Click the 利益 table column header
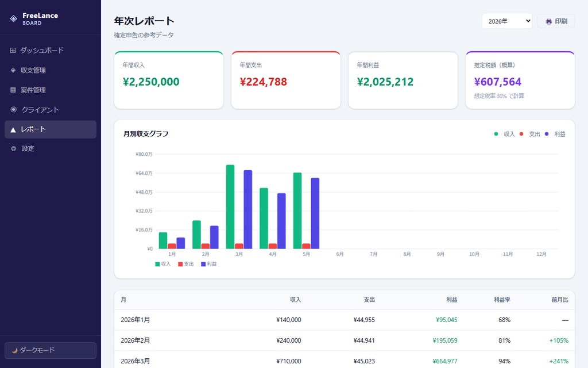This screenshot has height=368, width=588. [x=451, y=300]
